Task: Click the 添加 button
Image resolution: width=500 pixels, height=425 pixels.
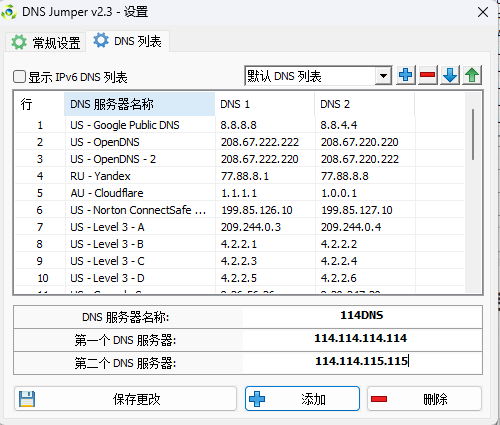Action: tap(302, 399)
